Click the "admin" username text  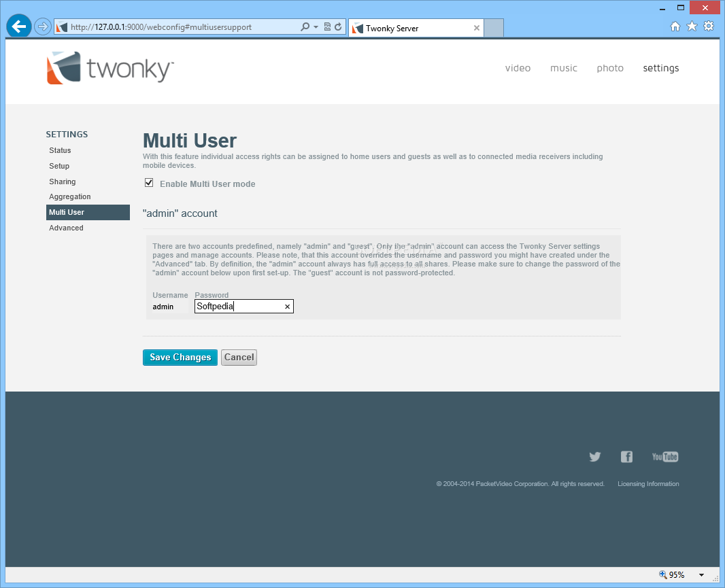163,307
